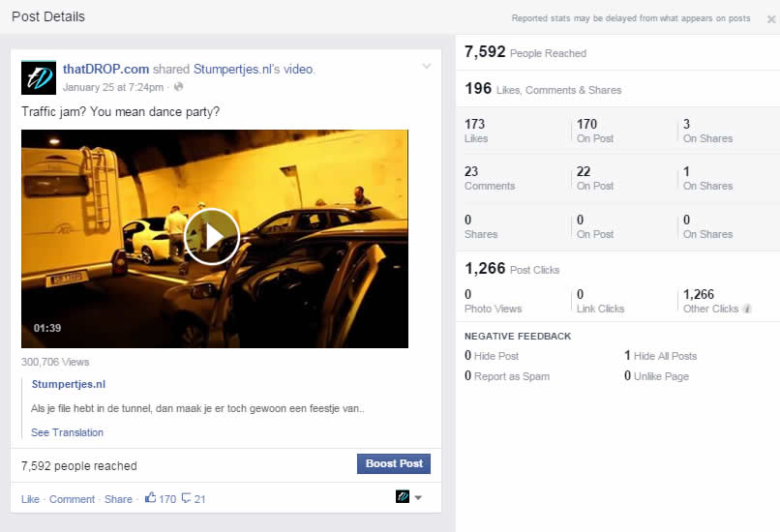Click the '22 On Post' comments stat

tap(595, 179)
